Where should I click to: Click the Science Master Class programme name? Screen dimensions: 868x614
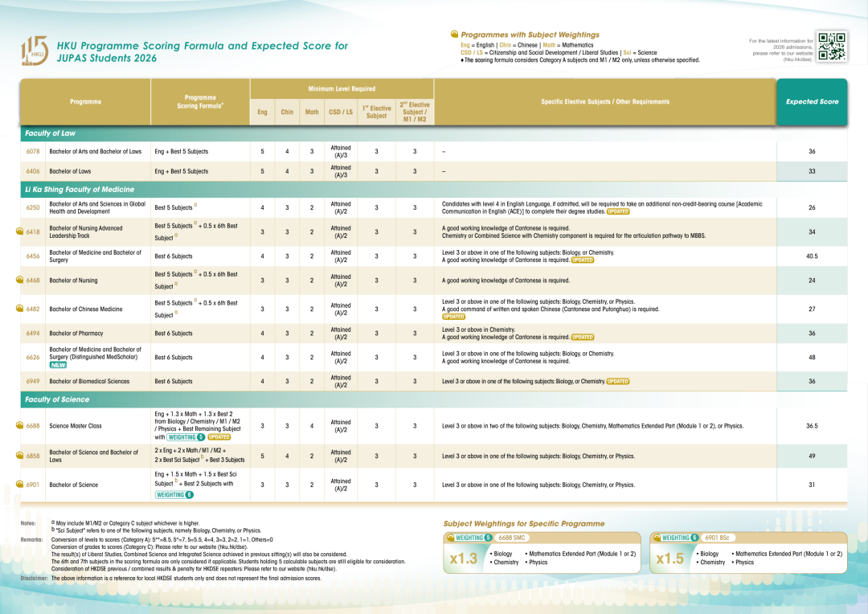[76, 426]
